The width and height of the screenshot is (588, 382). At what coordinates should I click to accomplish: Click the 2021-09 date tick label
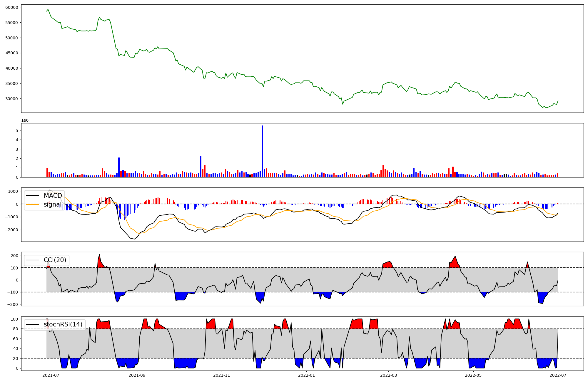[137, 375]
